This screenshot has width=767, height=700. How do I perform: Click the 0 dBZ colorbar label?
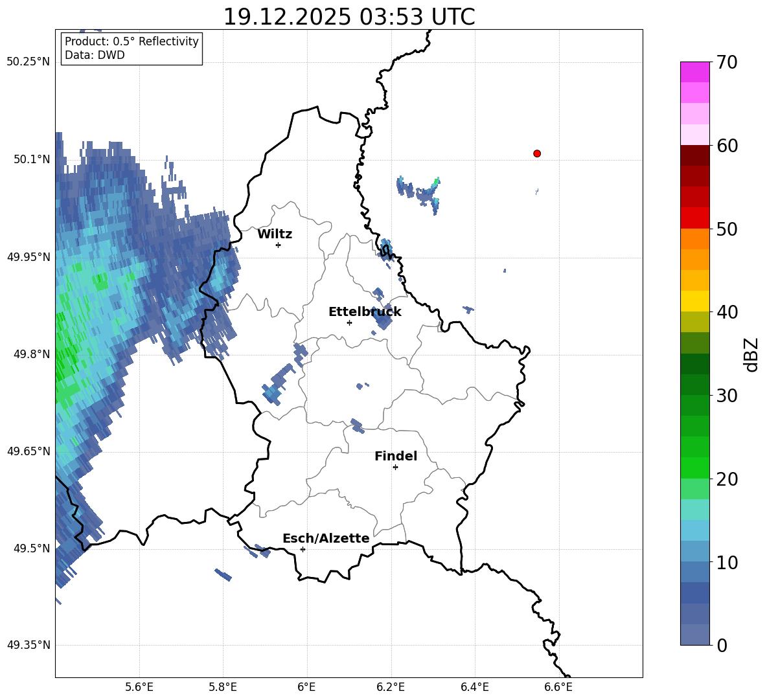pyautogui.click(x=722, y=645)
